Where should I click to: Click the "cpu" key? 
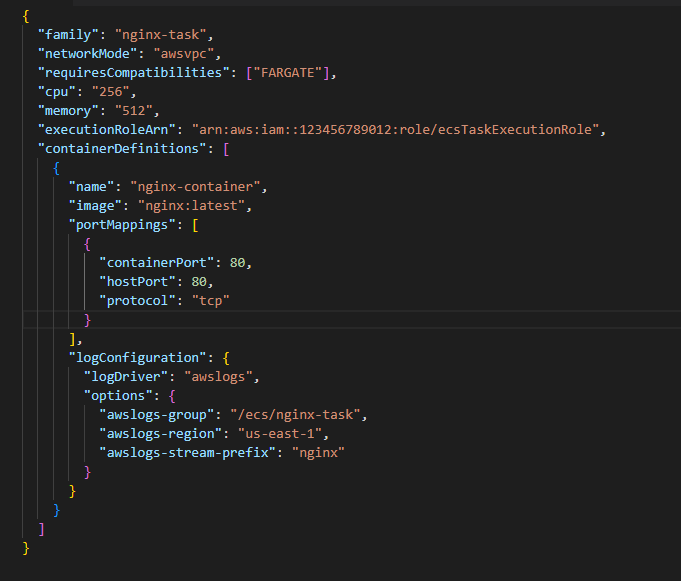(56, 92)
